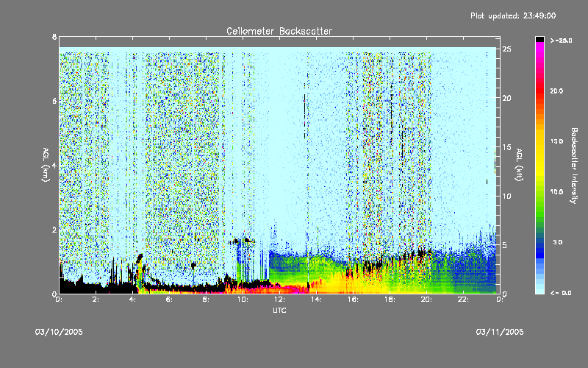Click the 4 km tick label on left axis
Screen dimensions: 588x368
click(x=54, y=166)
